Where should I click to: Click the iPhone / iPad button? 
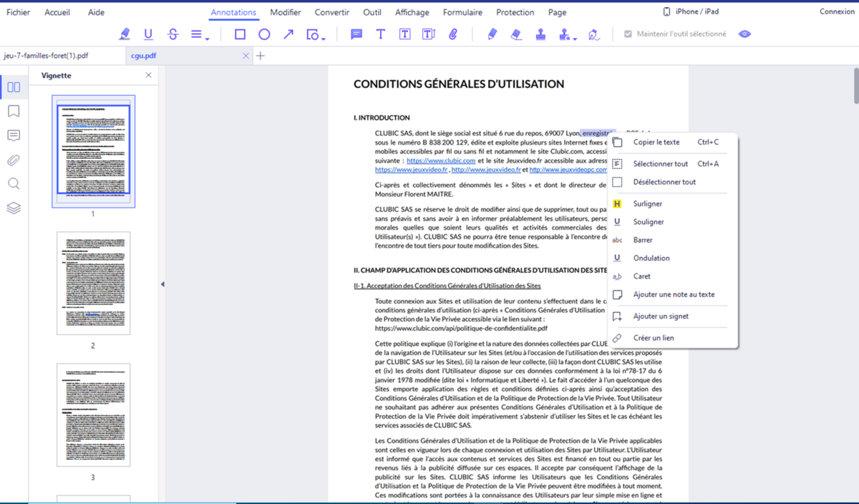[690, 11]
